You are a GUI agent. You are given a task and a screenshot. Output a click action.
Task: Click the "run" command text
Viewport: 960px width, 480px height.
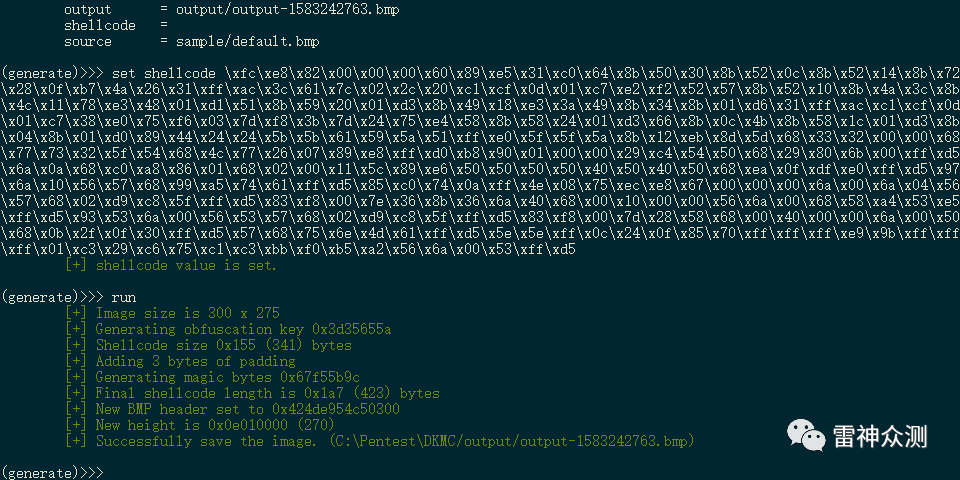tap(124, 297)
